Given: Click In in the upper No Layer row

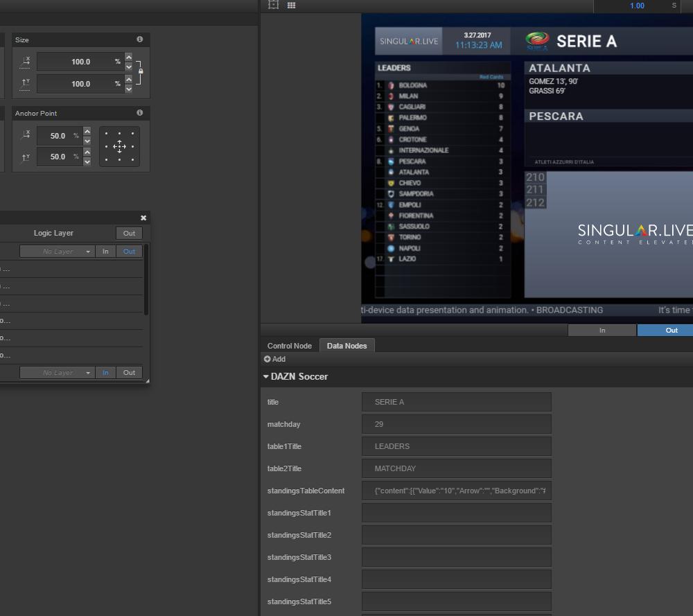Looking at the screenshot, I should point(105,252).
